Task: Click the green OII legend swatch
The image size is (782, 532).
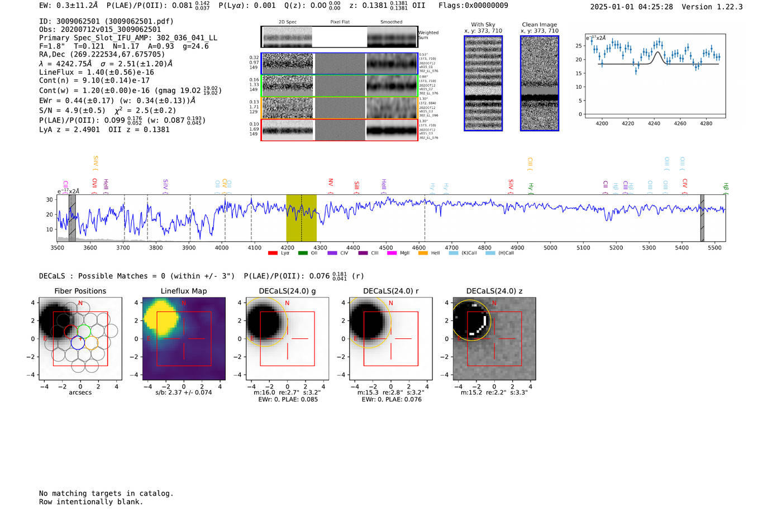Action: [x=303, y=253]
